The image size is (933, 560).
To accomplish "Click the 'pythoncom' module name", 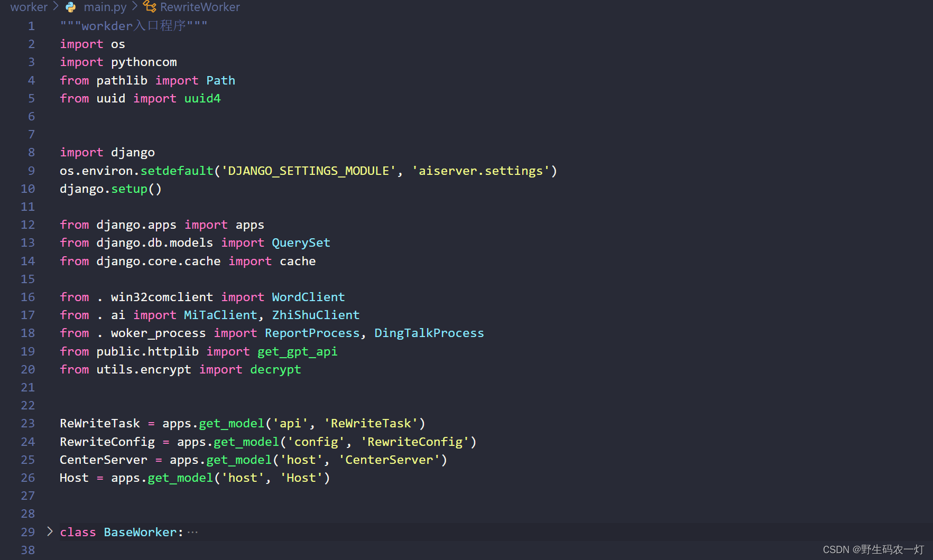I will pyautogui.click(x=144, y=62).
